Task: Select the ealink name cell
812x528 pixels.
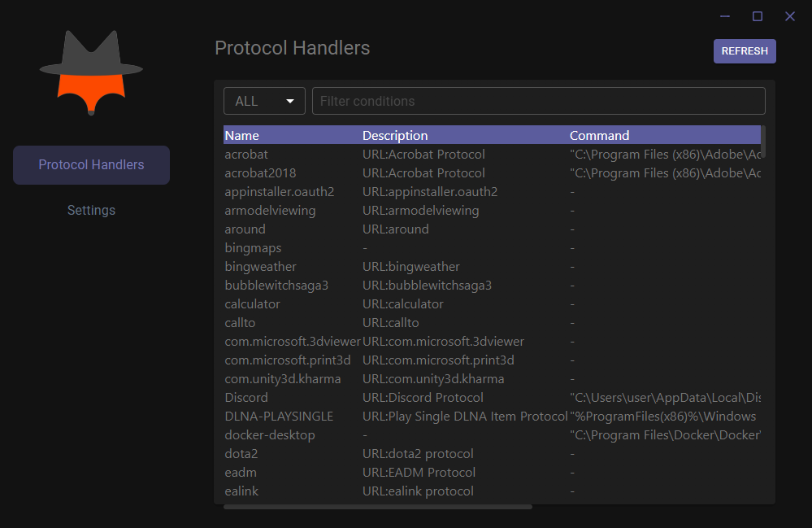Action: 241,491
